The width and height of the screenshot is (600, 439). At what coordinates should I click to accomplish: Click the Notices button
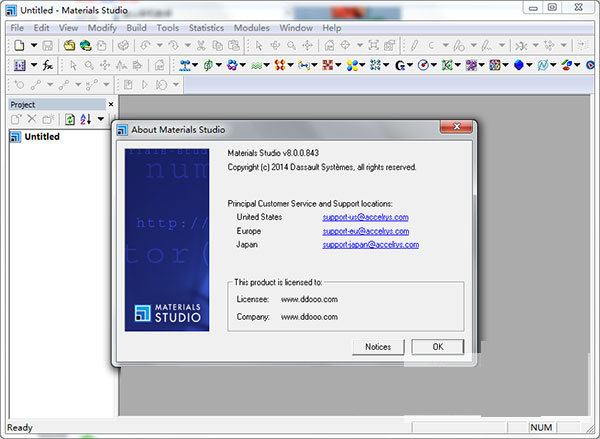coord(378,347)
